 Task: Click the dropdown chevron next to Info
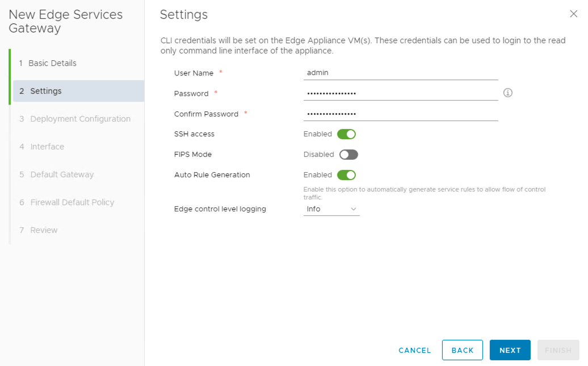point(354,209)
